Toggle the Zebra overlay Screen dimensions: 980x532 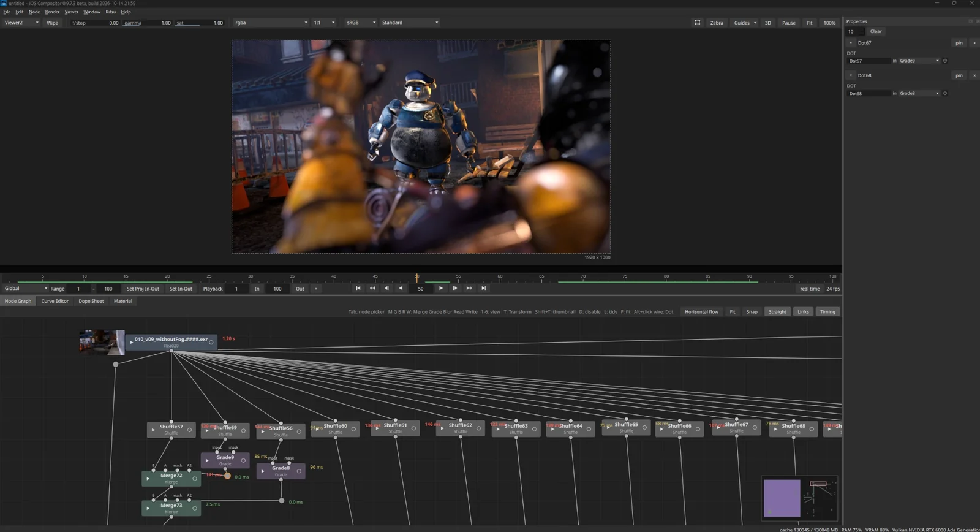pyautogui.click(x=717, y=23)
